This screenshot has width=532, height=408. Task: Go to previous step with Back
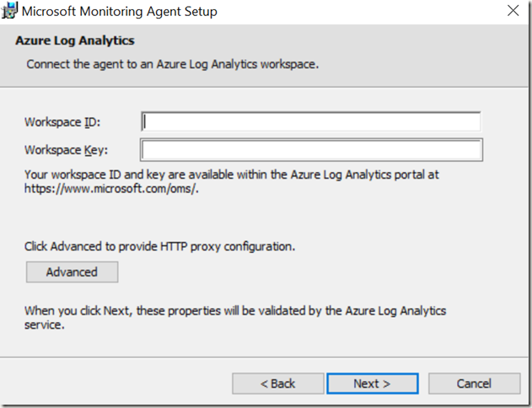[x=278, y=384]
